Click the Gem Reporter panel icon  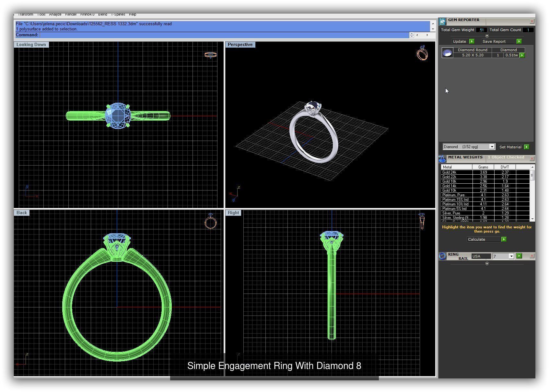pyautogui.click(x=442, y=21)
